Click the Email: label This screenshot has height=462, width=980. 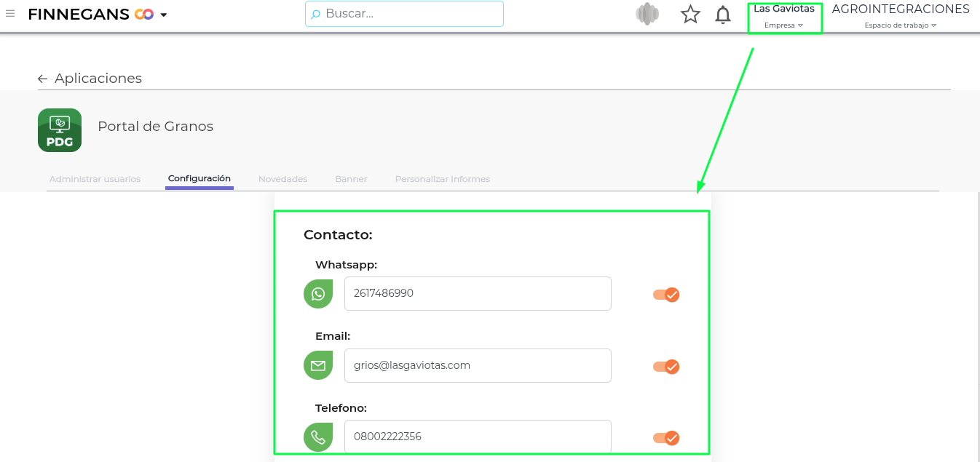click(x=333, y=336)
